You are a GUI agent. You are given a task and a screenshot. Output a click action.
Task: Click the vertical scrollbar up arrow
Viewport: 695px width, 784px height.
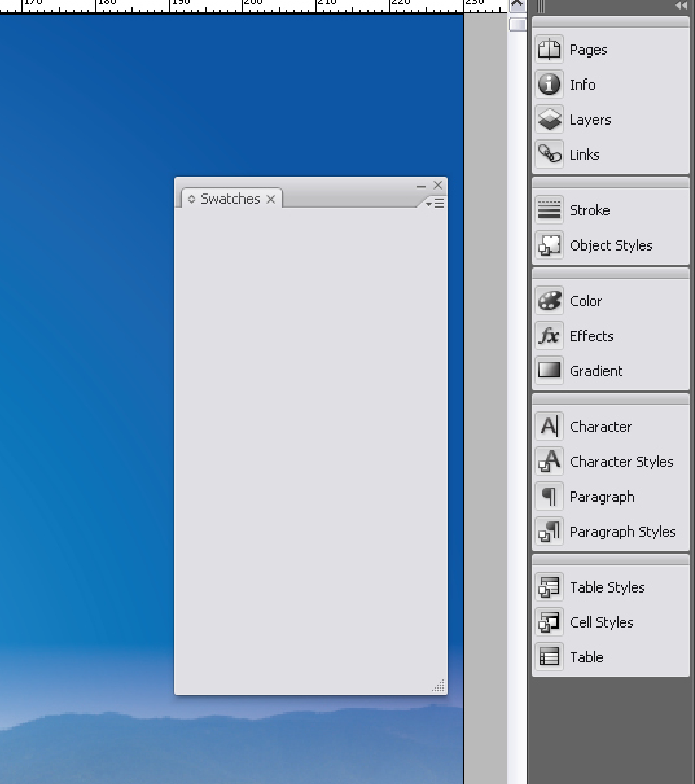[517, 5]
